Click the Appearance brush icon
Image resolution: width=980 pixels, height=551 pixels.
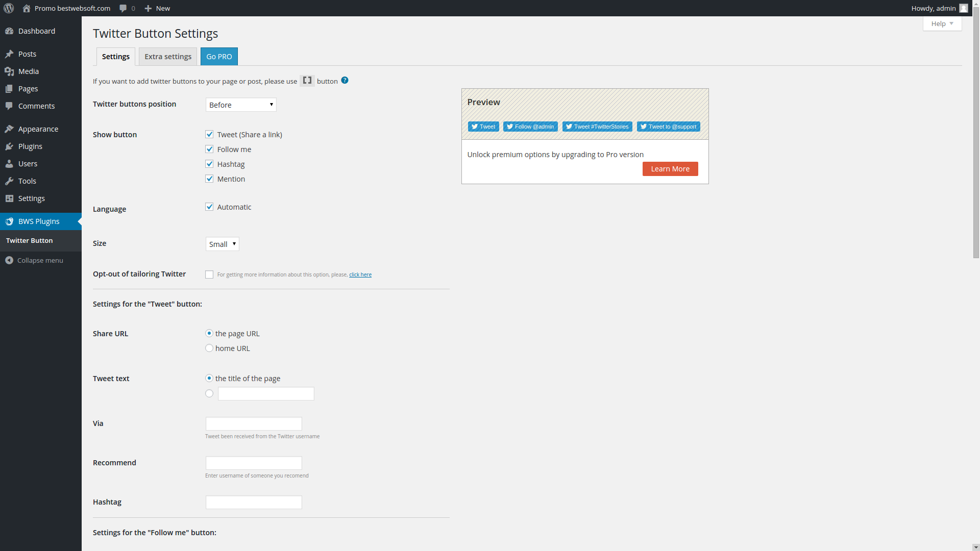pyautogui.click(x=9, y=129)
